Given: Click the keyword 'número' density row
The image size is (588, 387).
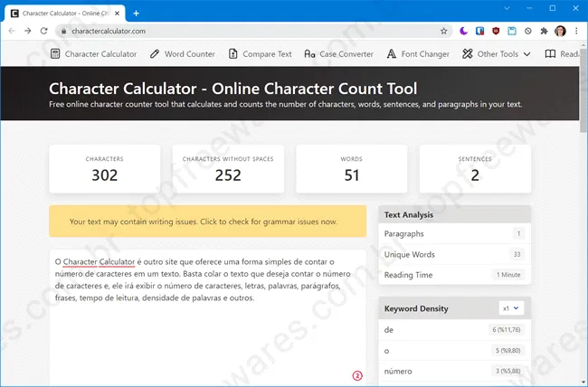Looking at the screenshot, I should click(454, 372).
